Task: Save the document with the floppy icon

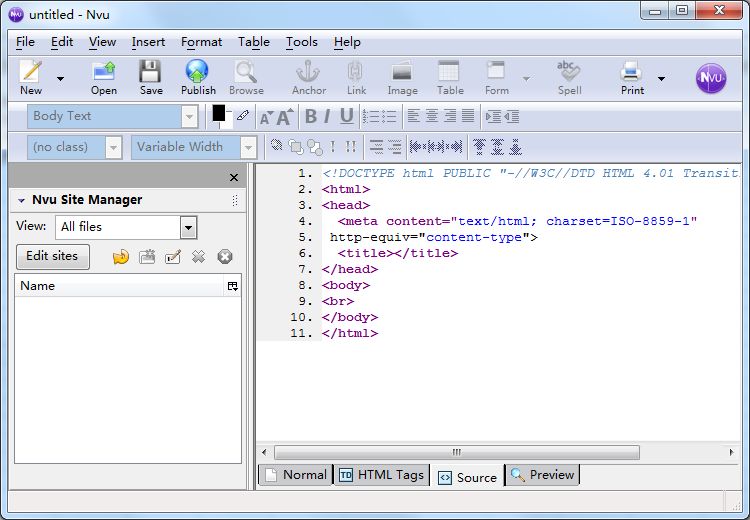Action: click(x=151, y=77)
